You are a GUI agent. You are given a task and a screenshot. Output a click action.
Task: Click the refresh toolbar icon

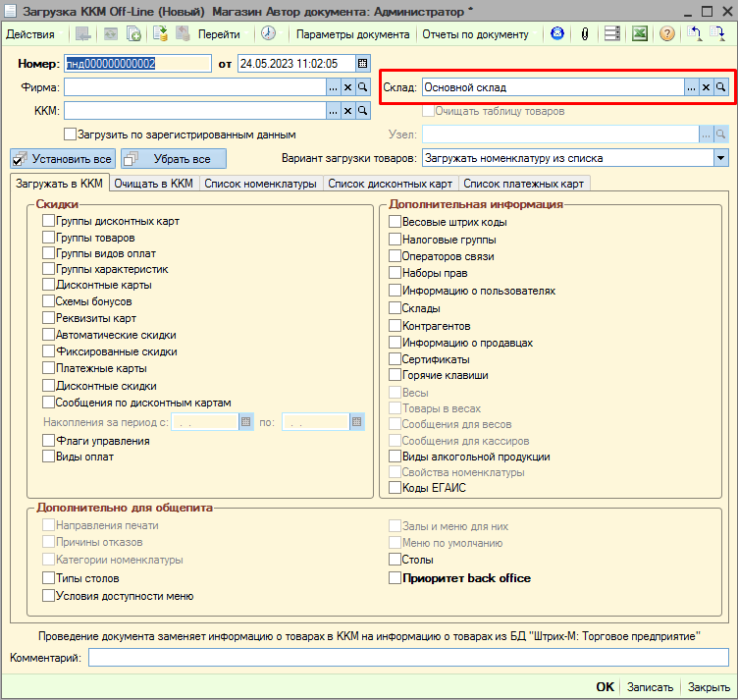(x=110, y=34)
